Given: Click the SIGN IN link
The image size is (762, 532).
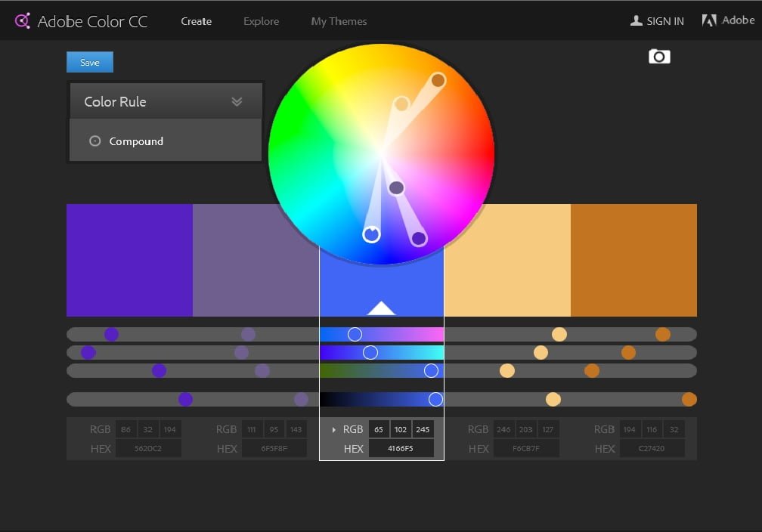Looking at the screenshot, I should [664, 21].
